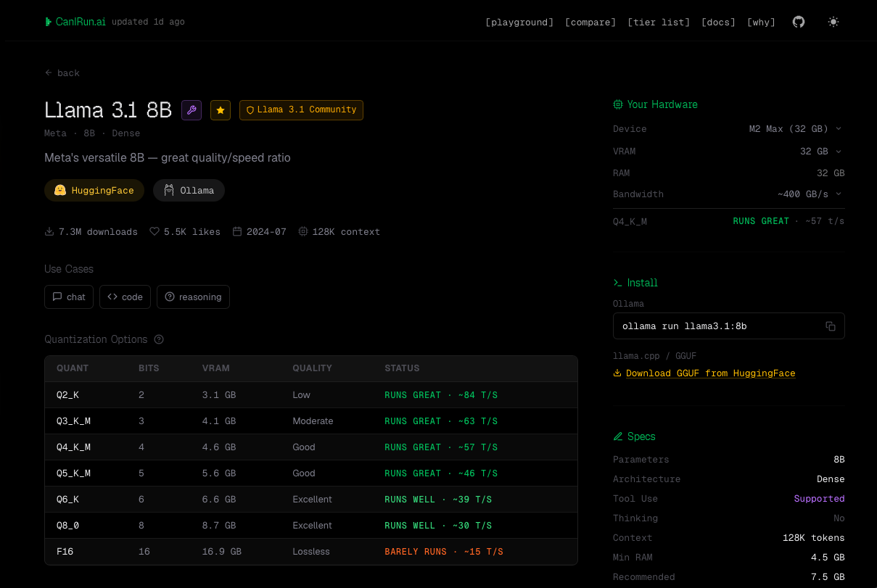This screenshot has width=877, height=588.
Task: Click the 7.3M downloads text
Action: tap(98, 232)
